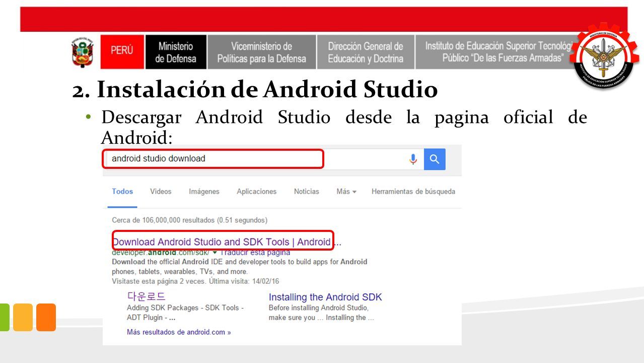This screenshot has width=644, height=363.
Task: Click the developer.android.com/sdk/ URL dropdown arrow
Action: click(215, 253)
